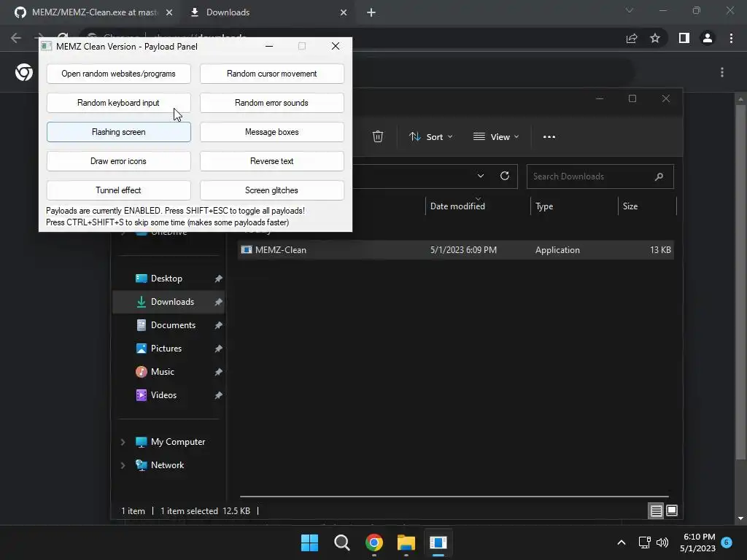The image size is (747, 560).
Task: Toggle the Screen glitches payload
Action: (x=271, y=190)
